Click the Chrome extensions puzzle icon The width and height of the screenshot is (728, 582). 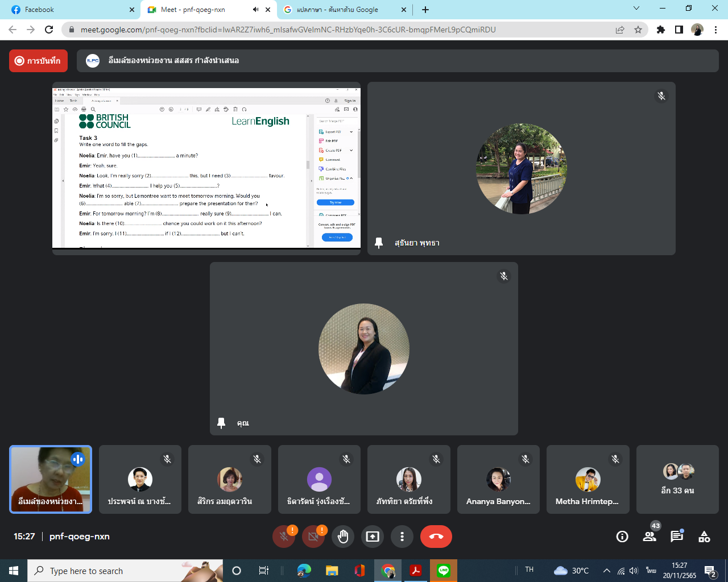pyautogui.click(x=660, y=30)
